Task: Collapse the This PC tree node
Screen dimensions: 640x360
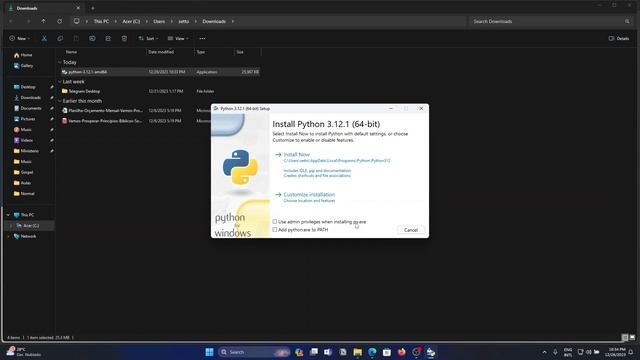Action: 8,215
